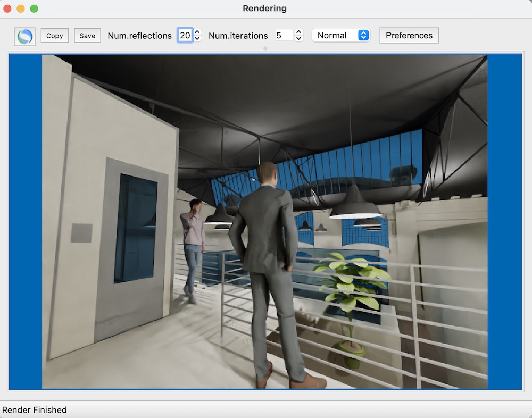Click the splitter handle dot below the toolbar
532x418 pixels.
(x=265, y=48)
